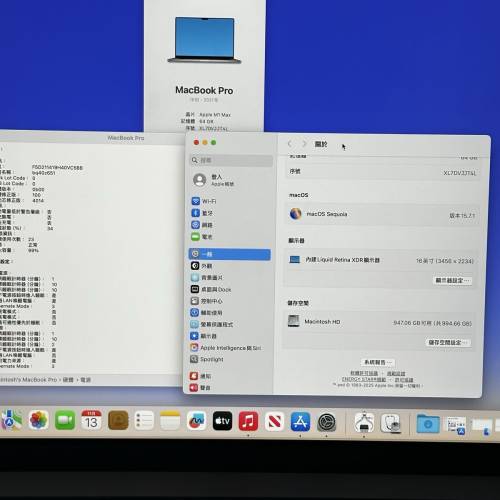Screen dimensions: 500x500
Task: Open the 系統報告… system report button
Action: (x=378, y=362)
